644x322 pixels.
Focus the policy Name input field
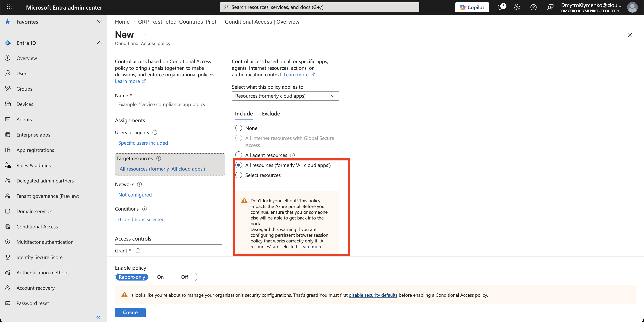[168, 104]
